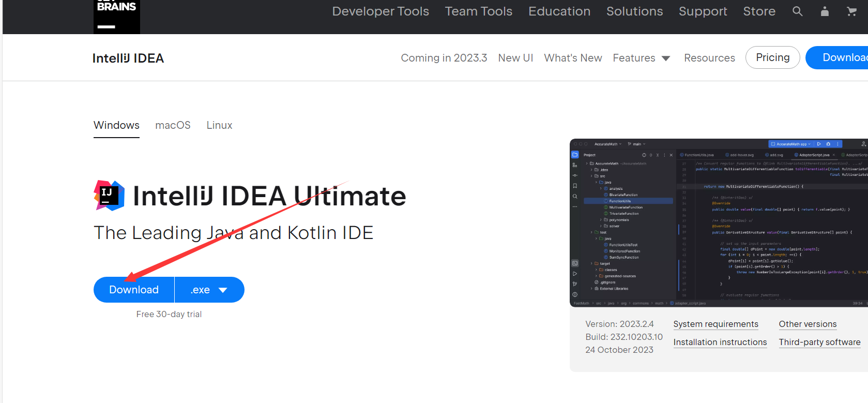Open the Education menu
This screenshot has height=403, width=868.
559,11
